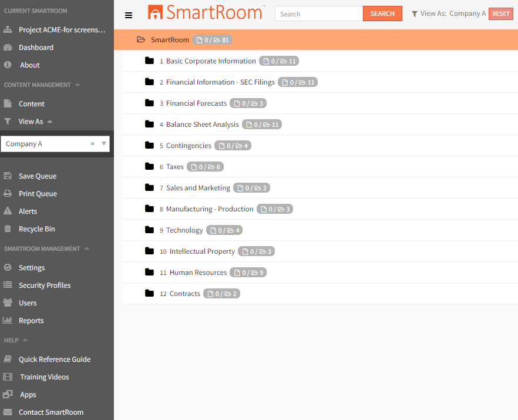
Task: Click the Security Profiles list icon
Action: 8,285
